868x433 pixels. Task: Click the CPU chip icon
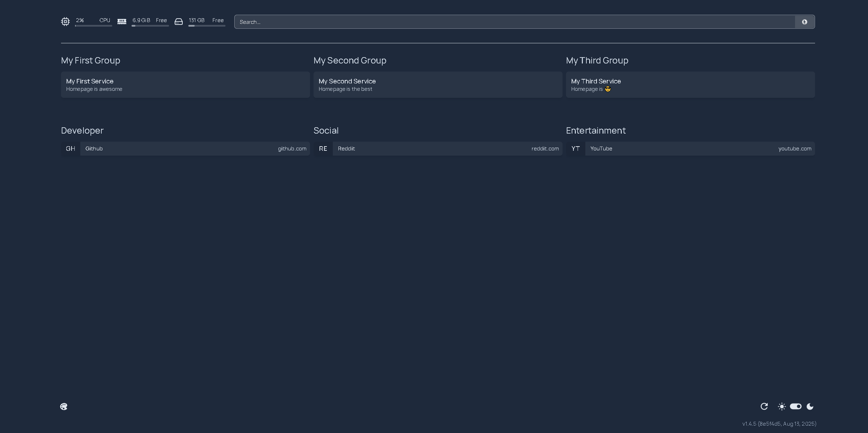[x=65, y=22]
